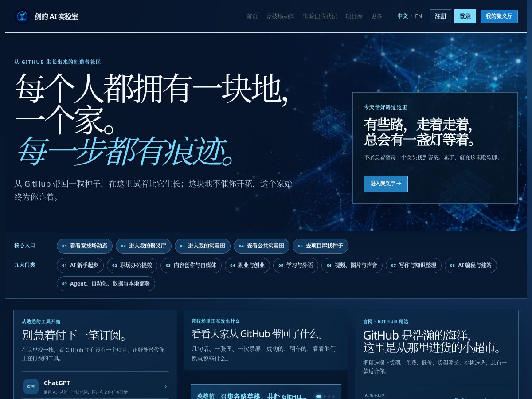This screenshot has height=399, width=532.
Task: Click the 官网 · GITHUB 精选 label
Action: point(386,321)
